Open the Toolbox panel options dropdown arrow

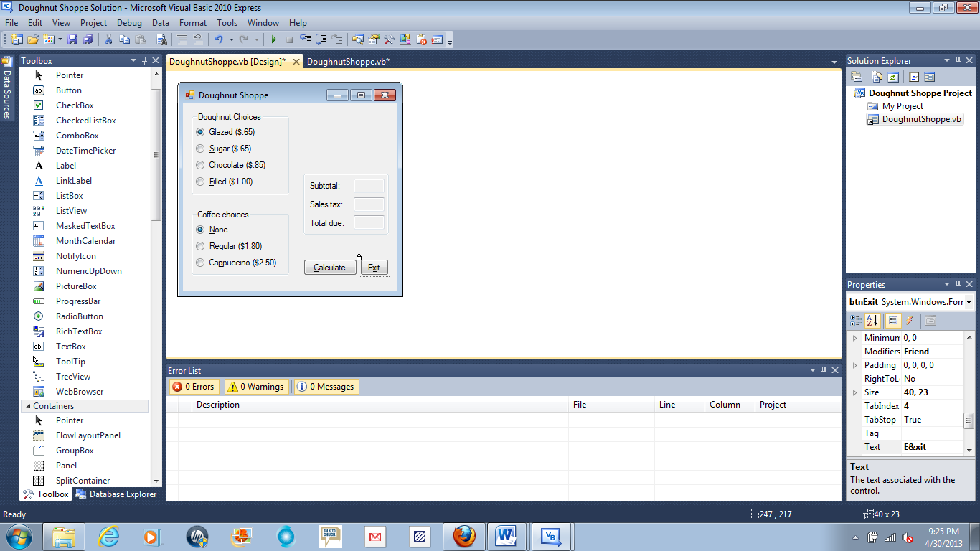click(x=133, y=61)
